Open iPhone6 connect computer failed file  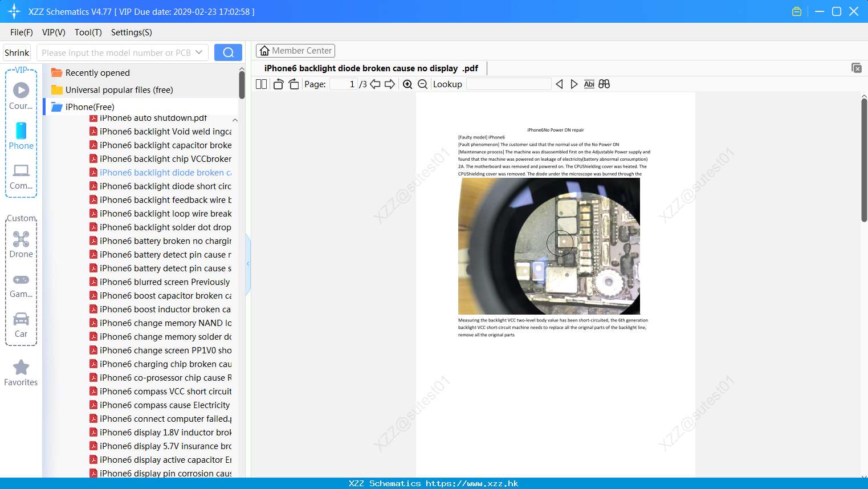(161, 419)
